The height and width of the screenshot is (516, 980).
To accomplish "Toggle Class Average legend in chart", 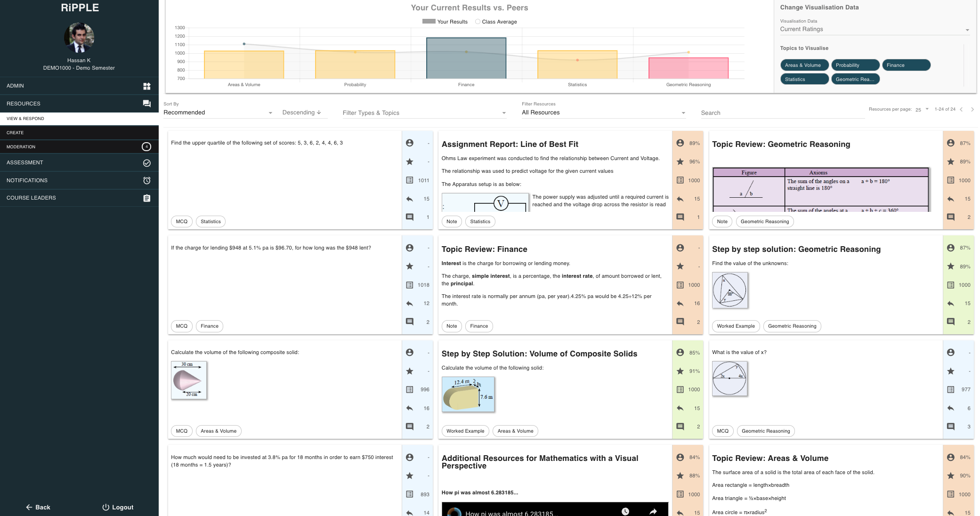I will click(496, 22).
